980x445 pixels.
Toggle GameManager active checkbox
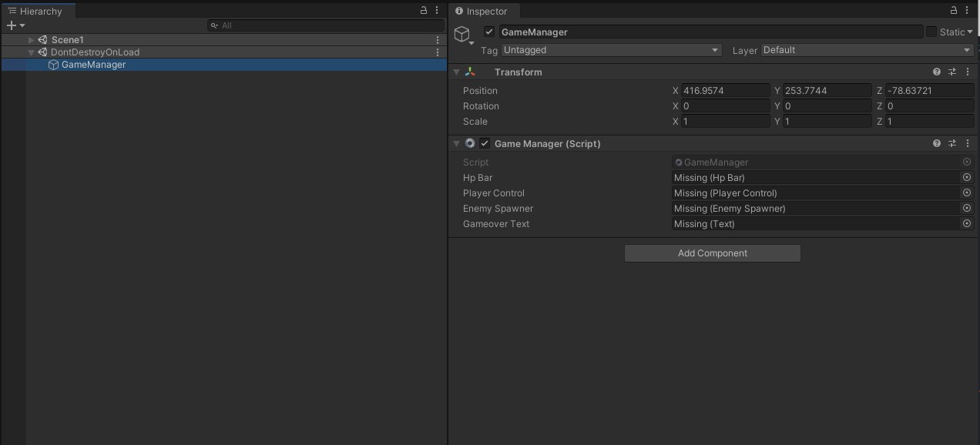[488, 32]
